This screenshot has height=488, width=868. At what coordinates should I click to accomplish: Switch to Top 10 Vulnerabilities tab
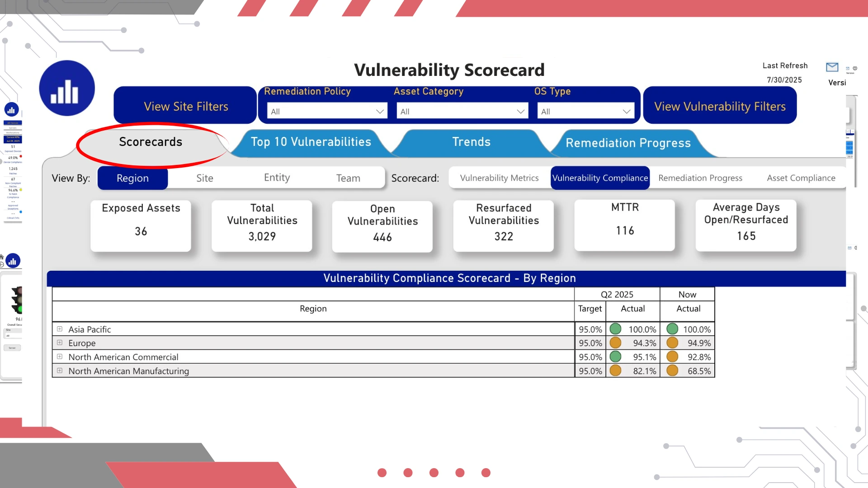tap(311, 142)
